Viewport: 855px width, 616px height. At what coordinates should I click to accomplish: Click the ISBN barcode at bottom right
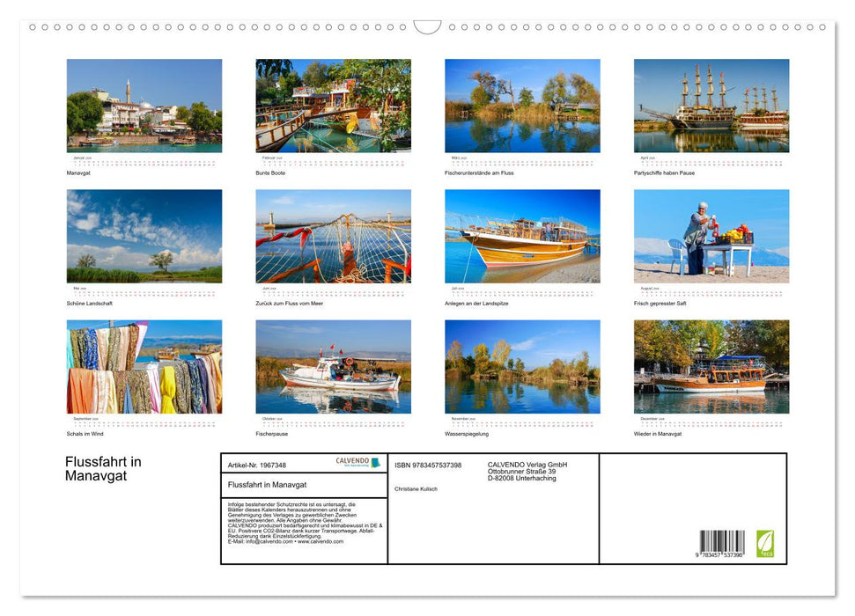pos(721,543)
